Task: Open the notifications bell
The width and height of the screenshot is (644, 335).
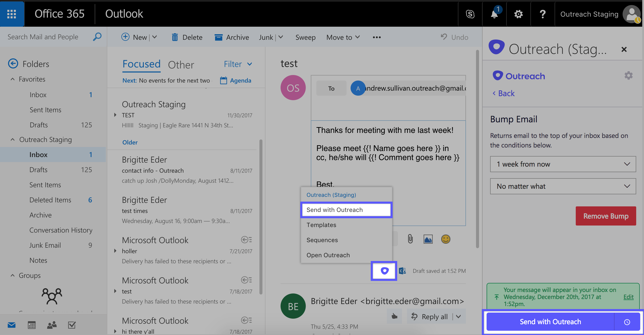Action: pos(494,14)
